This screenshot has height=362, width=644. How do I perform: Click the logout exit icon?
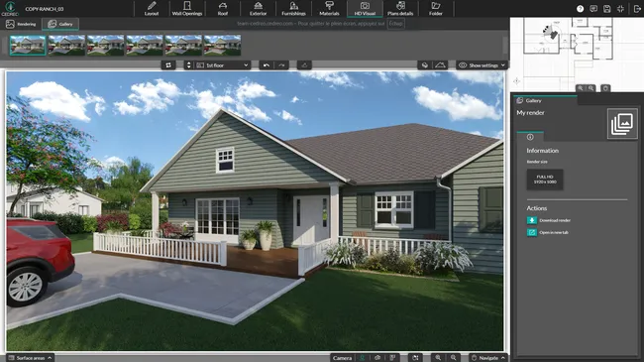coord(637,9)
